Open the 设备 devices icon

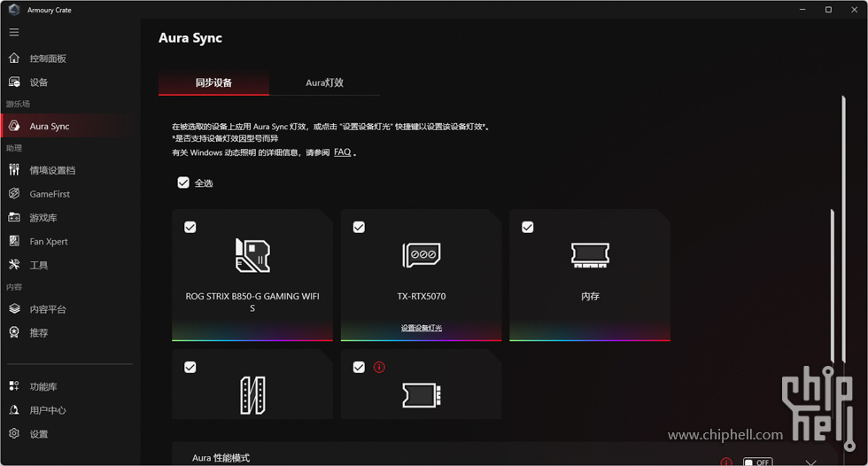[14, 82]
